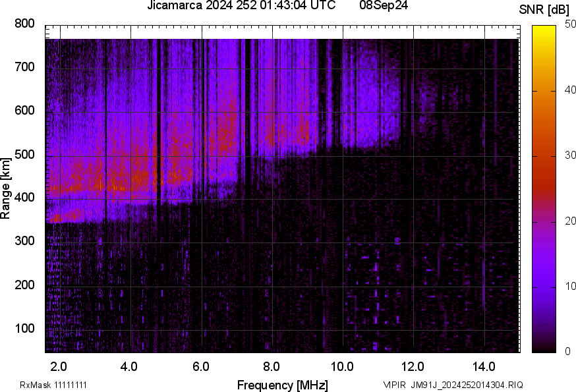Click the 300 km range axis label
Viewport: 576px width, 392px height.
click(x=23, y=240)
